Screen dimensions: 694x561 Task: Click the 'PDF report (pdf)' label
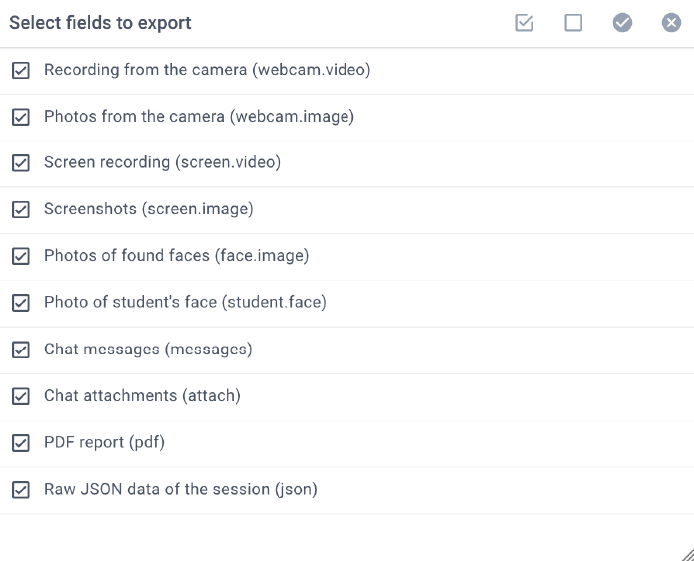104,443
